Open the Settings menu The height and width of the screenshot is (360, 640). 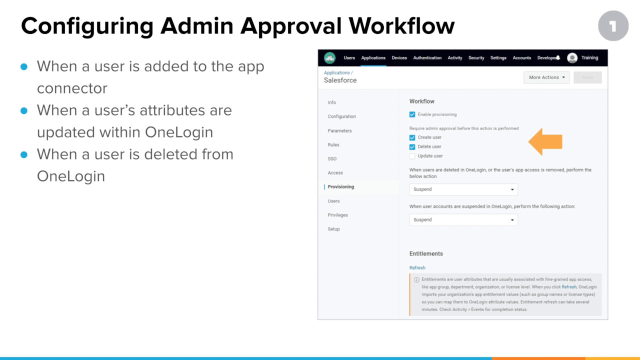tap(498, 58)
